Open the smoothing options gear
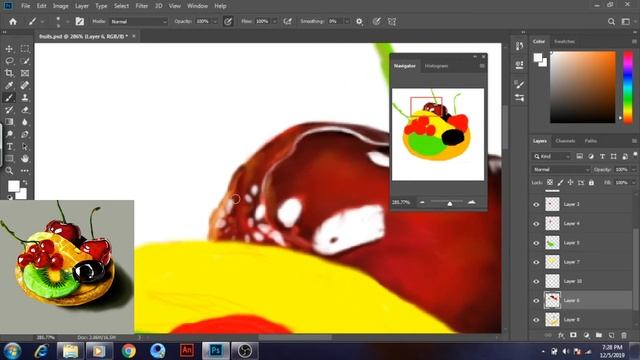 (x=359, y=22)
